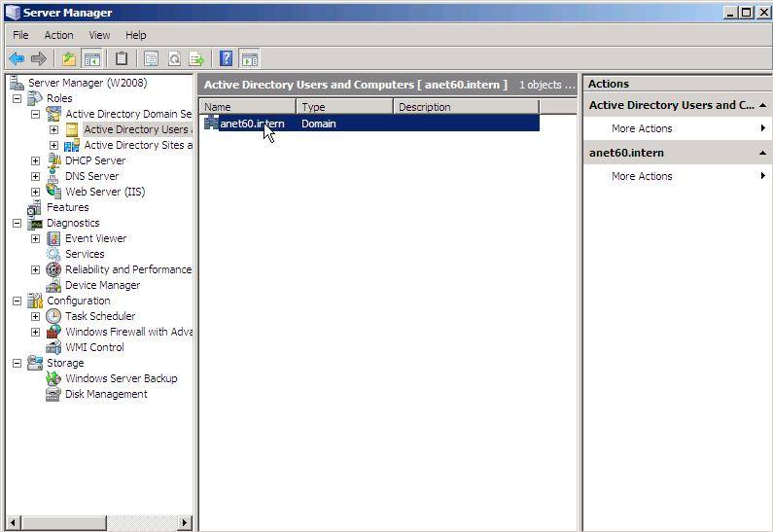This screenshot has height=532, width=773.
Task: Collapse the Storage node
Action: tap(18, 364)
